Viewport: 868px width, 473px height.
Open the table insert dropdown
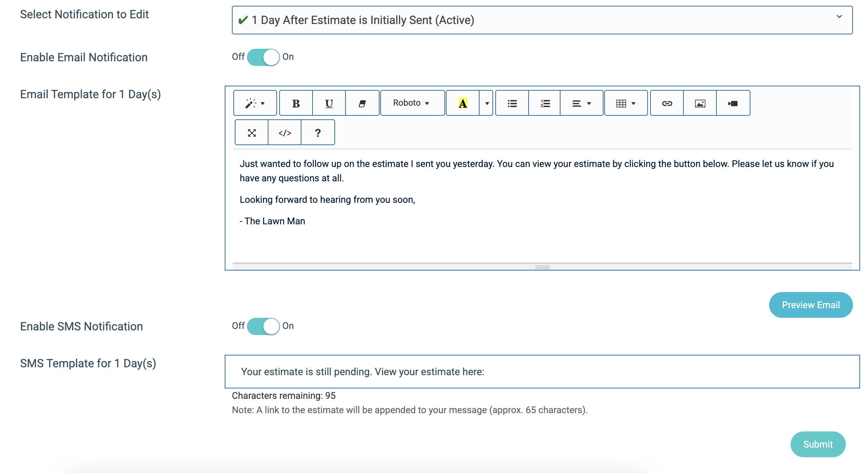coord(626,103)
